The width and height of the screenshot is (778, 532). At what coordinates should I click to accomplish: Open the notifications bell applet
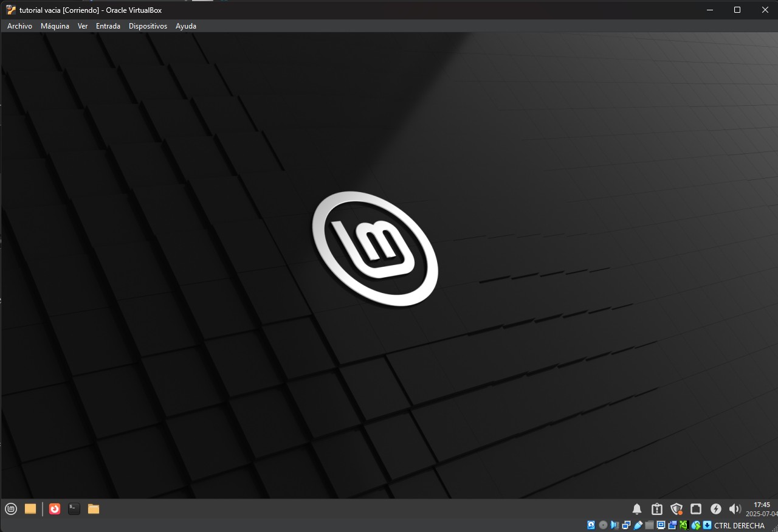pyautogui.click(x=637, y=509)
